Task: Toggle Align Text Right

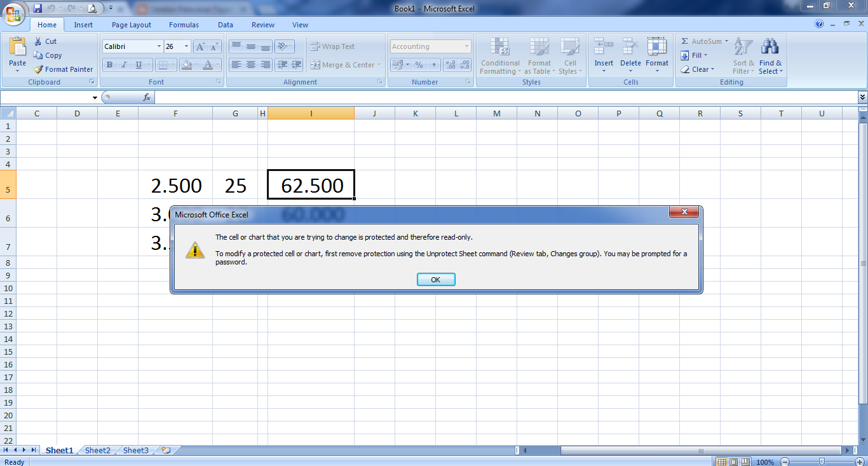Action: (x=266, y=65)
